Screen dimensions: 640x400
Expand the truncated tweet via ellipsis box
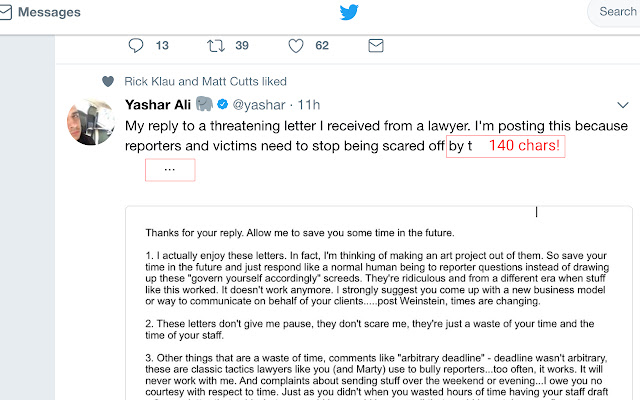pos(170,170)
